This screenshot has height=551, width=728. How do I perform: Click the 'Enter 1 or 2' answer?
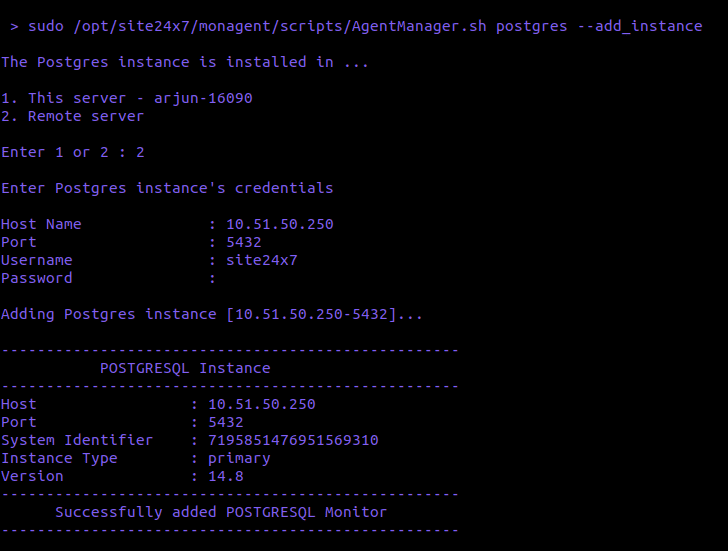[x=140, y=152]
